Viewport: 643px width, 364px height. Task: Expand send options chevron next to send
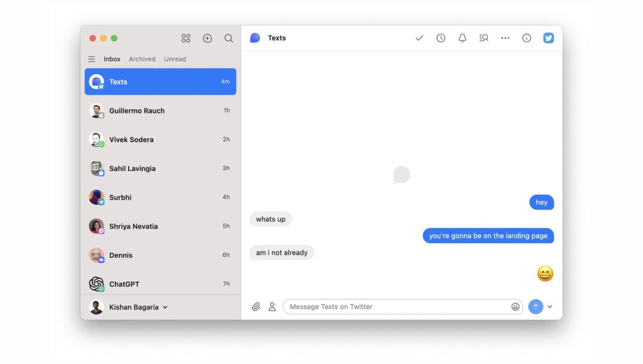550,307
